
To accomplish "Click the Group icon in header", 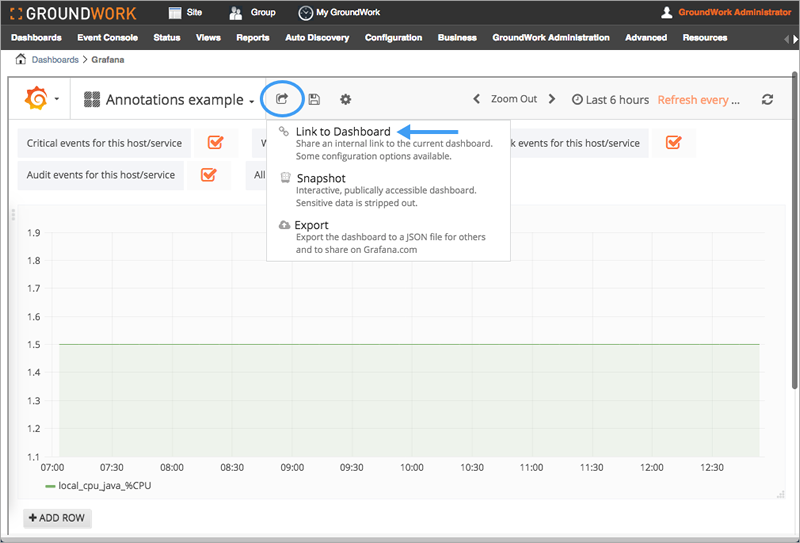I will (236, 13).
